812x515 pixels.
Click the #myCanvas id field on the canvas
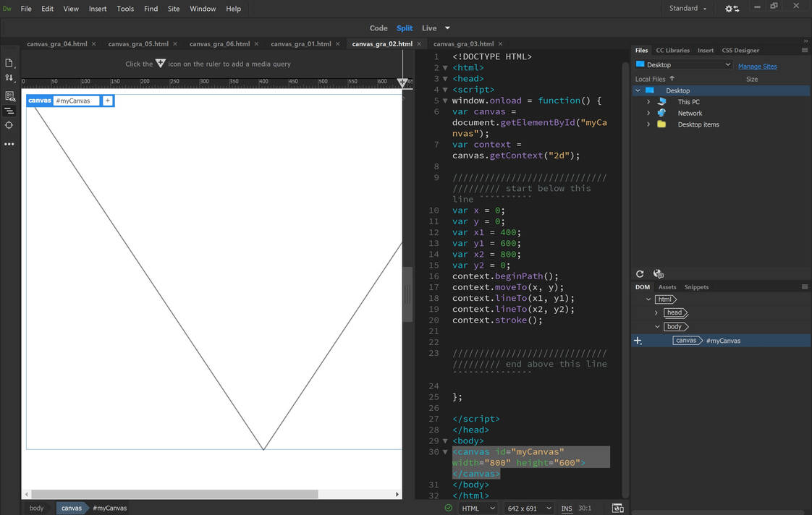76,101
